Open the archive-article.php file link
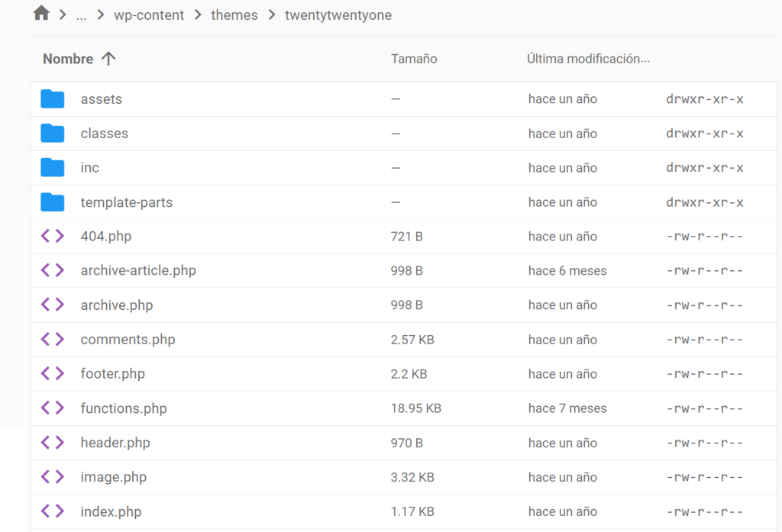The width and height of the screenshot is (782, 532). (137, 270)
